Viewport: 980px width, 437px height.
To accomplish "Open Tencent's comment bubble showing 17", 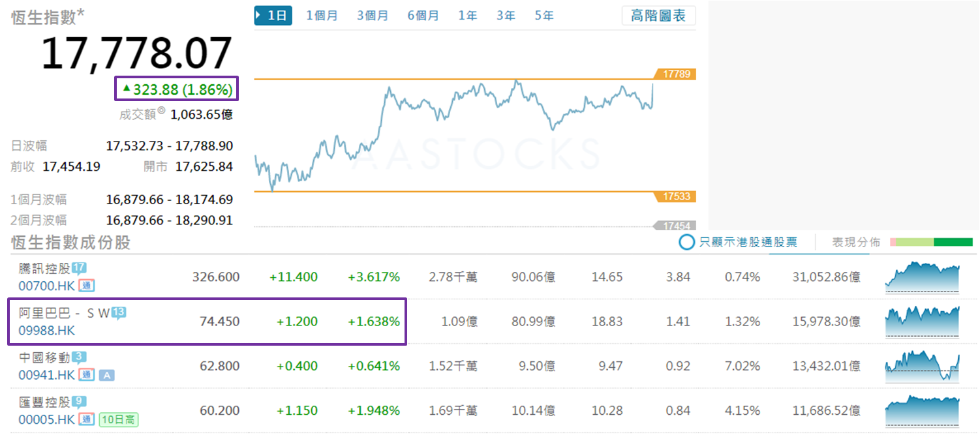I will [x=79, y=268].
